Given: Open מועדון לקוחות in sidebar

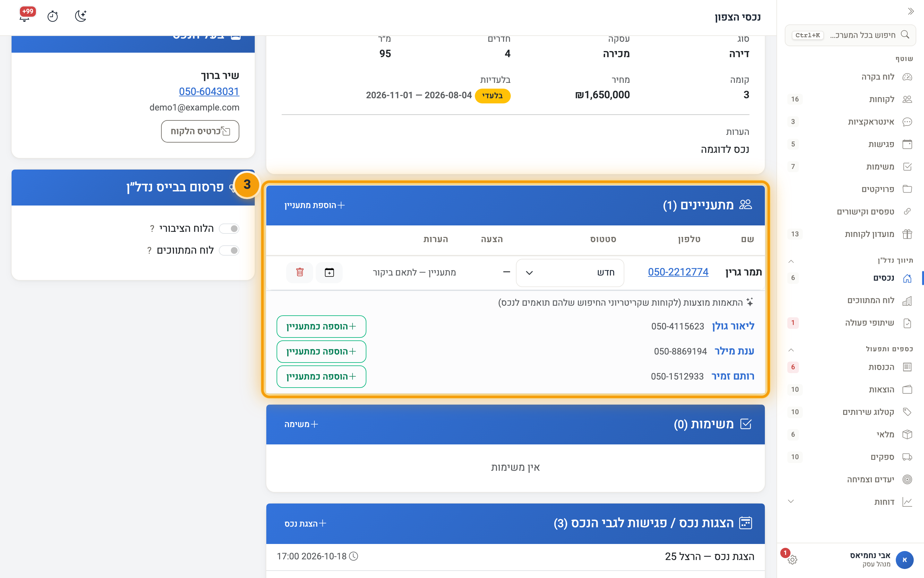Looking at the screenshot, I should 850,234.
